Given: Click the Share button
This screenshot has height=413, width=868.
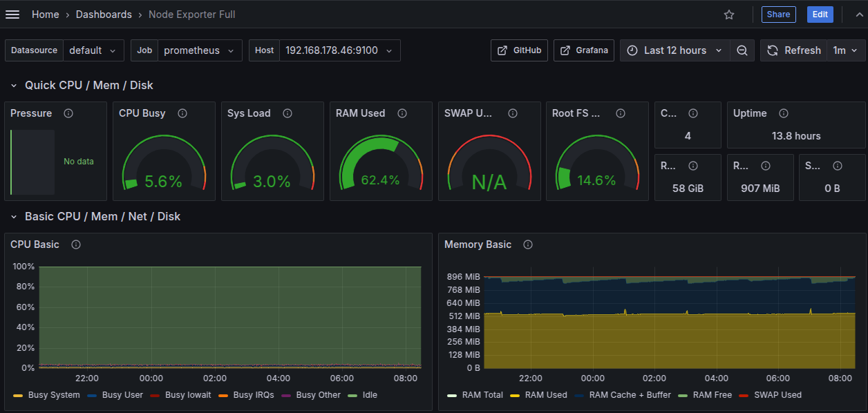Looking at the screenshot, I should click(x=778, y=15).
